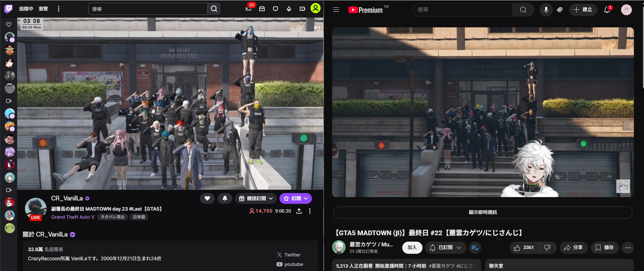Click the Twitch stream video player
644x271 pixels.
pyautogui.click(x=170, y=104)
